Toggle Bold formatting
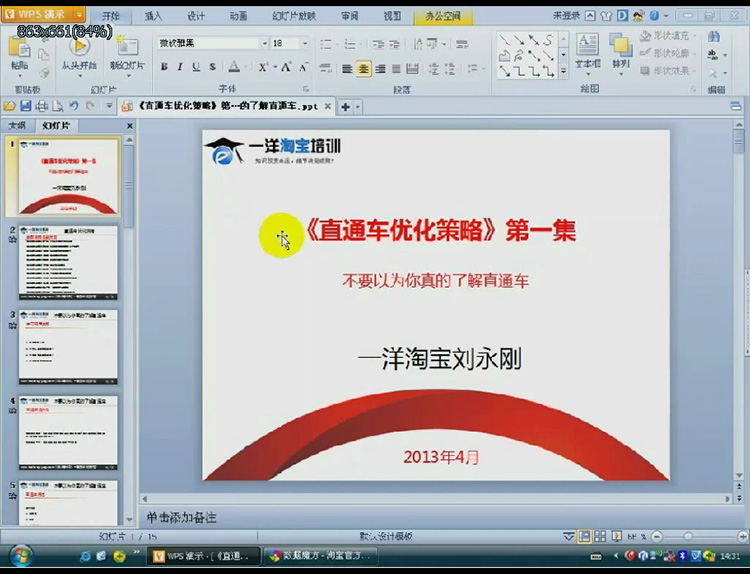This screenshot has height=574, width=750. pos(164,67)
